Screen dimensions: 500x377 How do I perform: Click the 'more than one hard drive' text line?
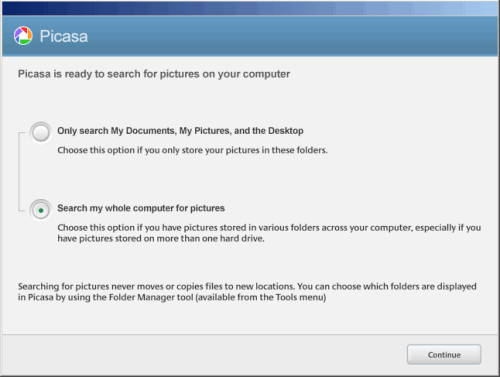point(161,238)
